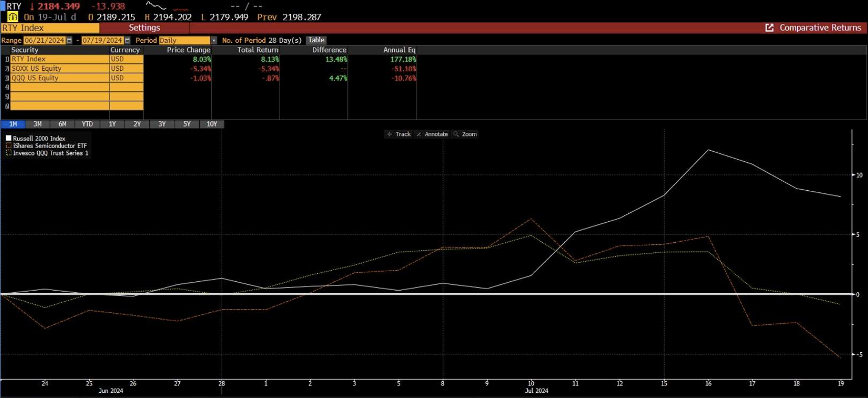Screen dimensions: 868x398
Task: Select the QQQ US Equity security cell
Action: (x=60, y=78)
